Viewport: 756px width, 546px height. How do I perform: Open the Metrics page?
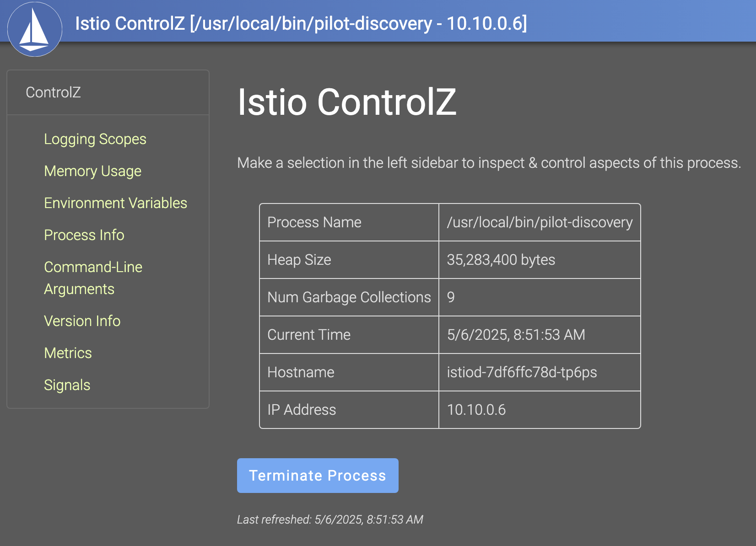(68, 353)
